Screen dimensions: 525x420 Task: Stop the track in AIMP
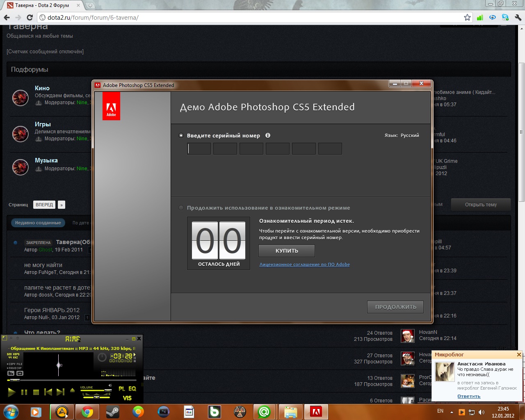tap(36, 393)
